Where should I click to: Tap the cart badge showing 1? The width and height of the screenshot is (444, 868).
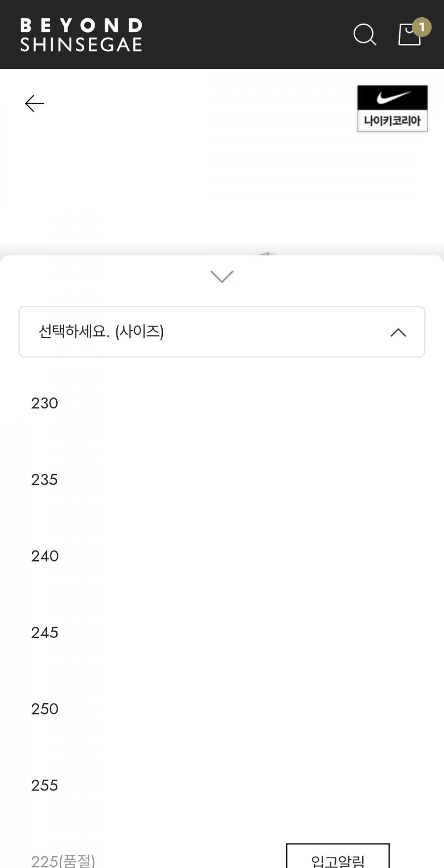[422, 27]
